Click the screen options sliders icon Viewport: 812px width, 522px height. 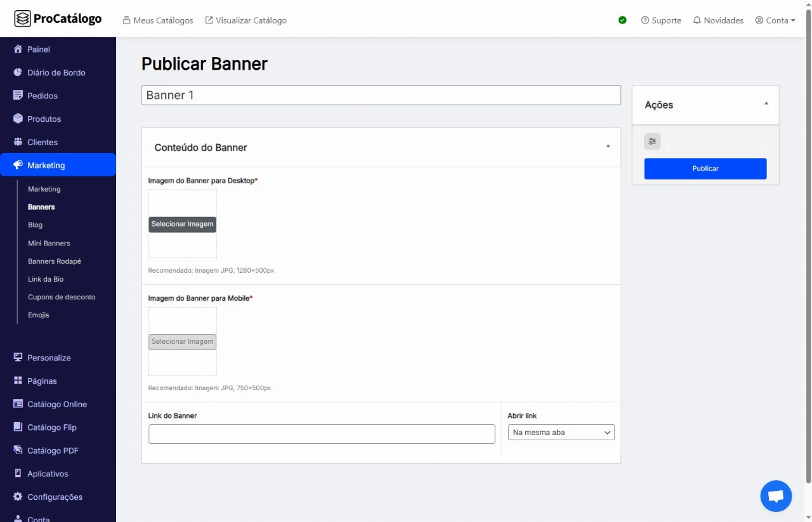click(x=652, y=141)
